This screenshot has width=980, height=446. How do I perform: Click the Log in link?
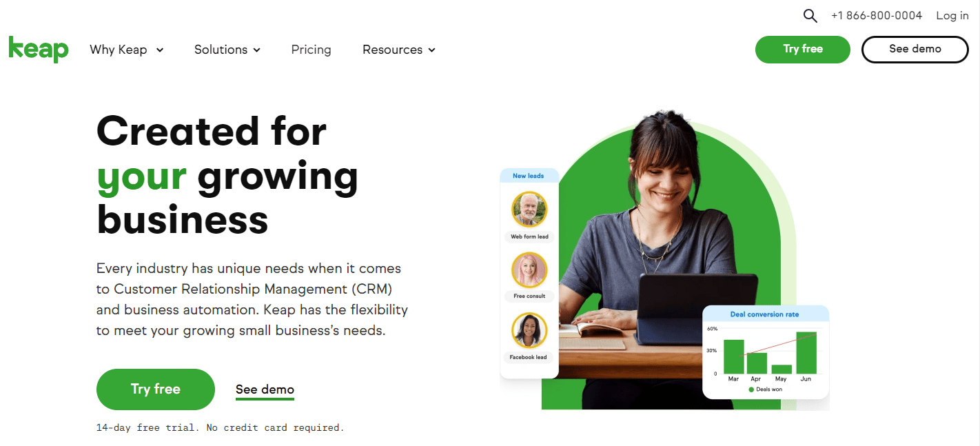pos(952,16)
